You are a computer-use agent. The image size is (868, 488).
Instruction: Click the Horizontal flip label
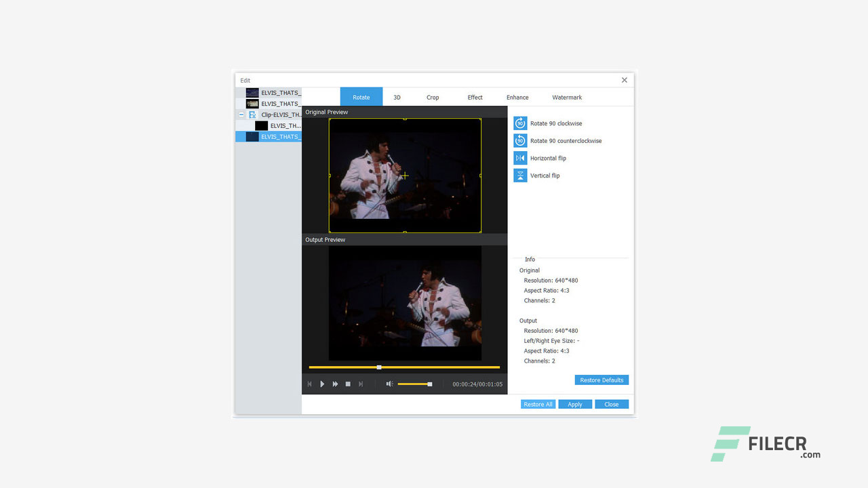pyautogui.click(x=548, y=158)
